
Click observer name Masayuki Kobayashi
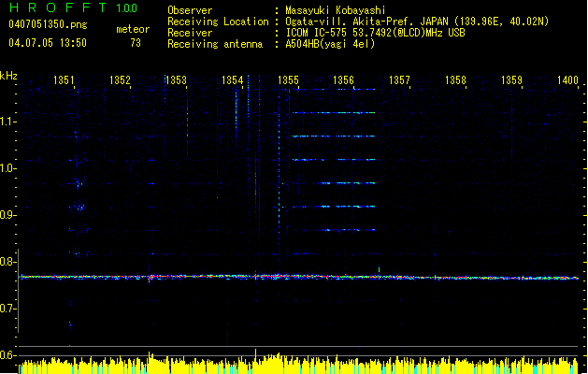[336, 10]
